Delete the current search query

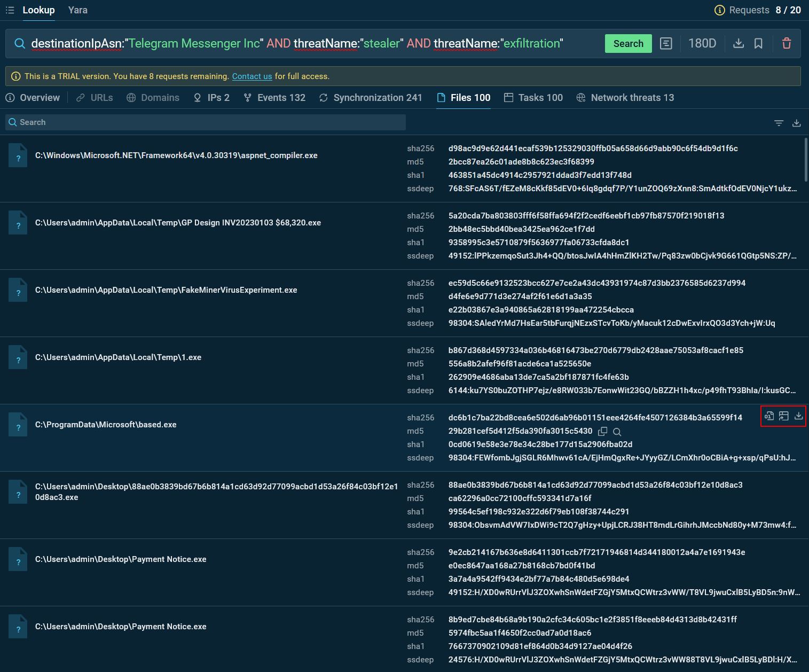(x=787, y=43)
